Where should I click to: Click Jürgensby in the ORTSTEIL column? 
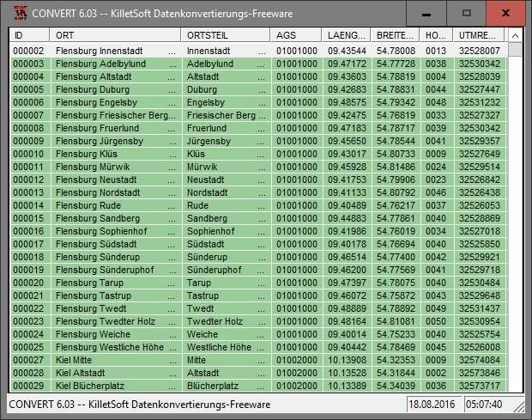click(209, 141)
